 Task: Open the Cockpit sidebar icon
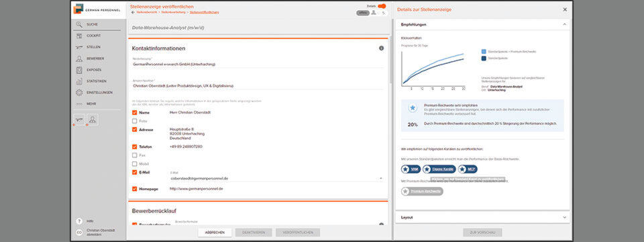pos(79,36)
